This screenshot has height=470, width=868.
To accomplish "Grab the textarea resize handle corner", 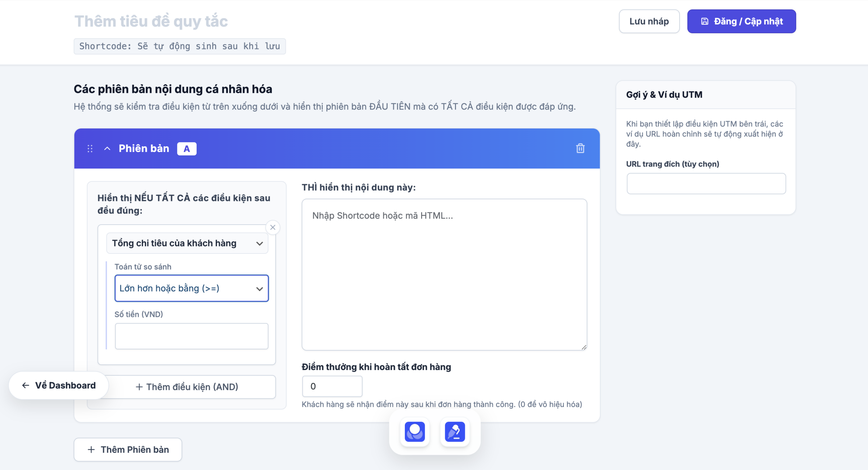I will (x=584, y=347).
